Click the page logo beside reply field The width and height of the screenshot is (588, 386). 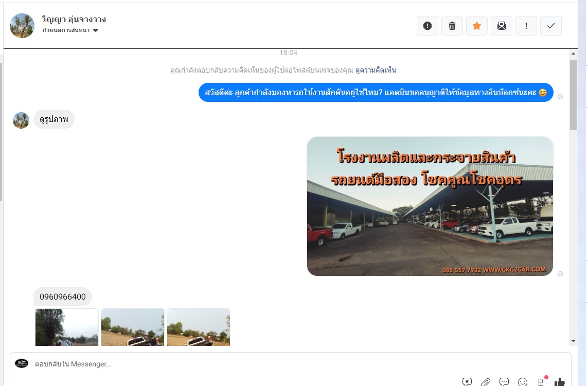pyautogui.click(x=22, y=363)
